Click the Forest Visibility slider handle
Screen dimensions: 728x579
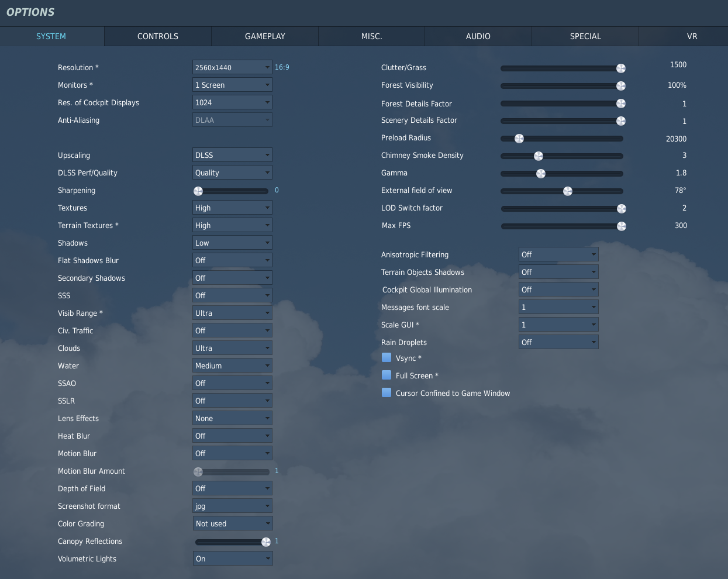[621, 86]
